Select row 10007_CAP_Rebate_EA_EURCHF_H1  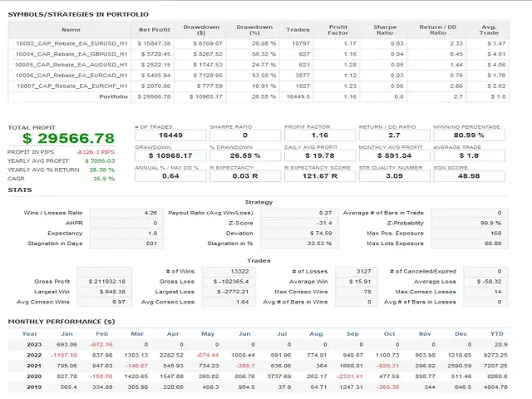point(259,86)
